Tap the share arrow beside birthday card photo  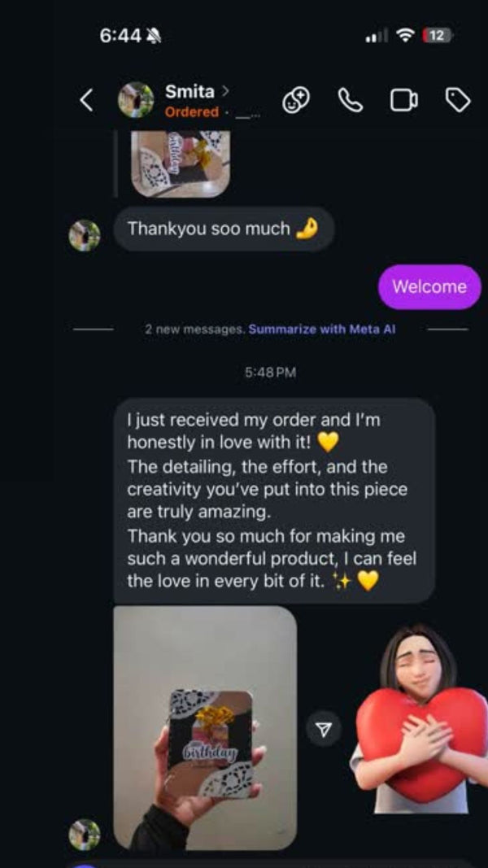pyautogui.click(x=323, y=729)
